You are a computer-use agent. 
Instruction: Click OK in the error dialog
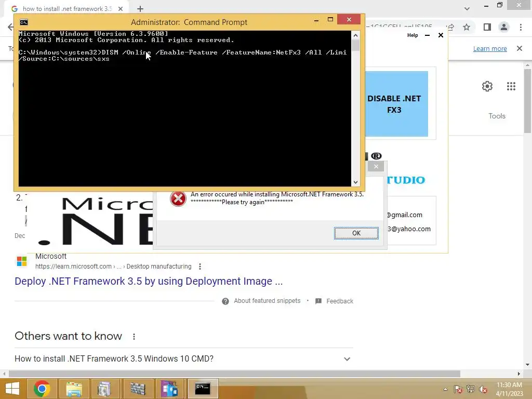pyautogui.click(x=356, y=233)
